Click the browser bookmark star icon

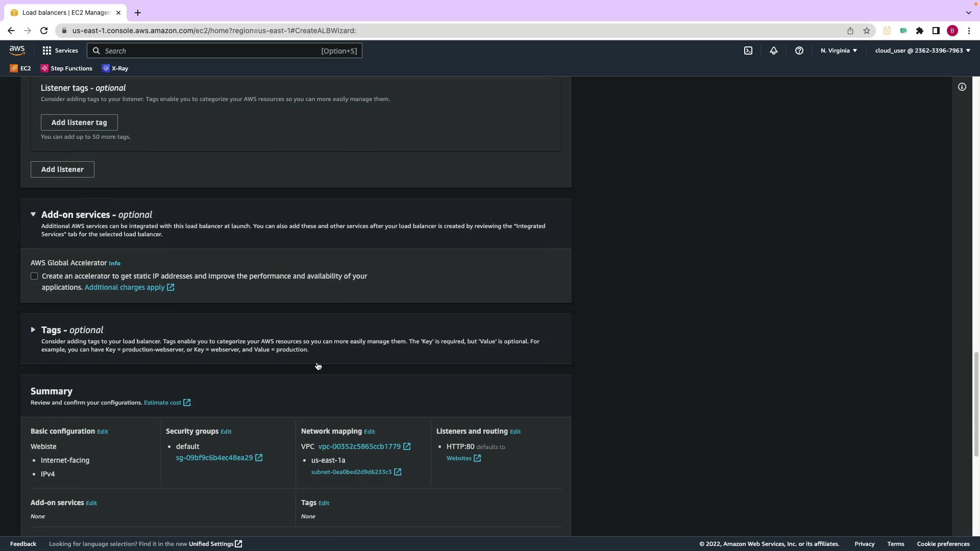tap(866, 31)
